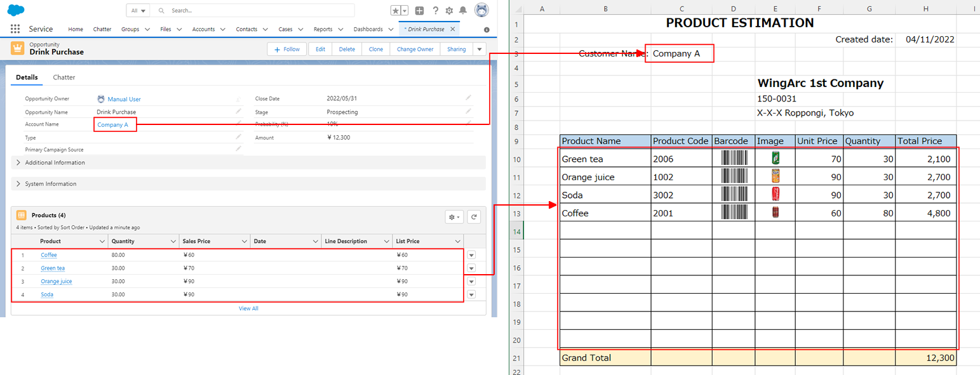Viewport: 980px width, 375px height.
Task: Expand the System Information section
Action: coord(248,184)
